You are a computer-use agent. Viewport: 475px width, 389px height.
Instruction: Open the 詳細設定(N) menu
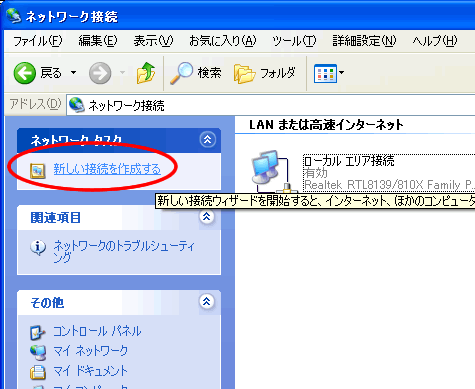pyautogui.click(x=364, y=41)
